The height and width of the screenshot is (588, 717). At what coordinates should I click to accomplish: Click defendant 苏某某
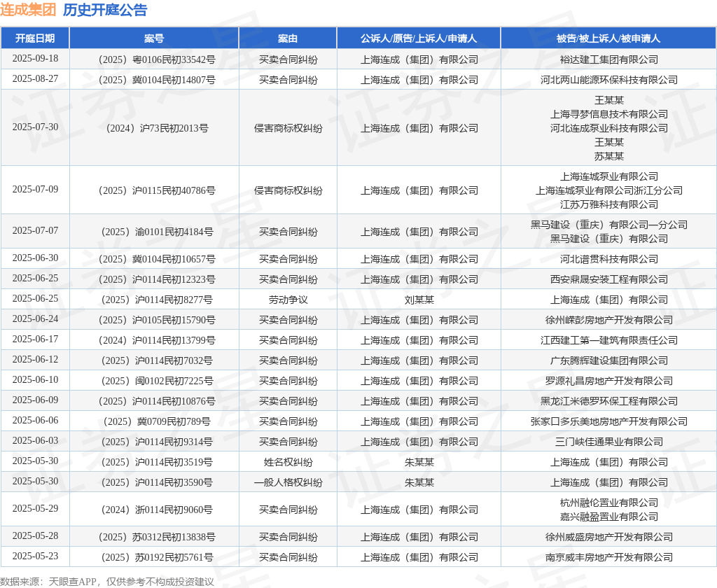pos(608,156)
